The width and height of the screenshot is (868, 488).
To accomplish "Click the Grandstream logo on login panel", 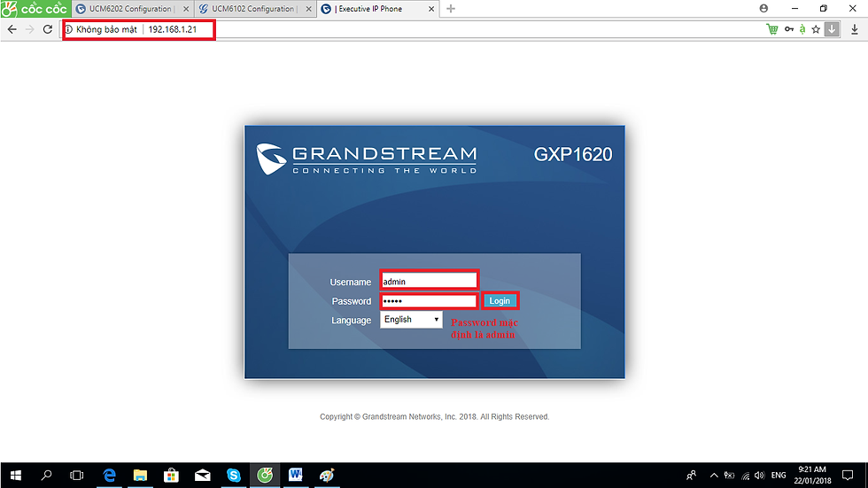I will coord(367,159).
